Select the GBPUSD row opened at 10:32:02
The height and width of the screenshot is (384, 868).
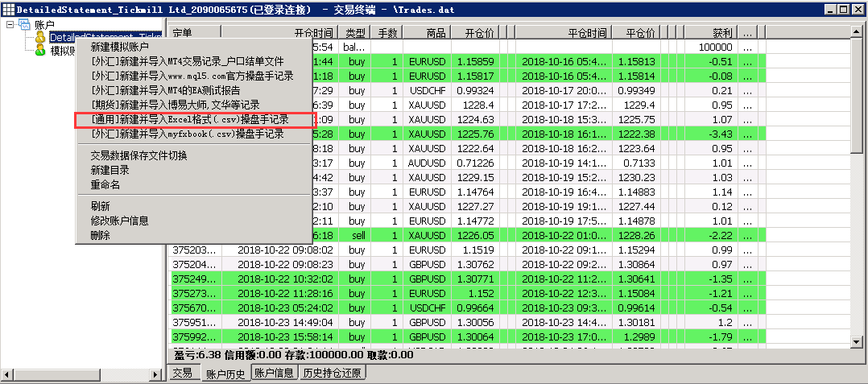427,279
